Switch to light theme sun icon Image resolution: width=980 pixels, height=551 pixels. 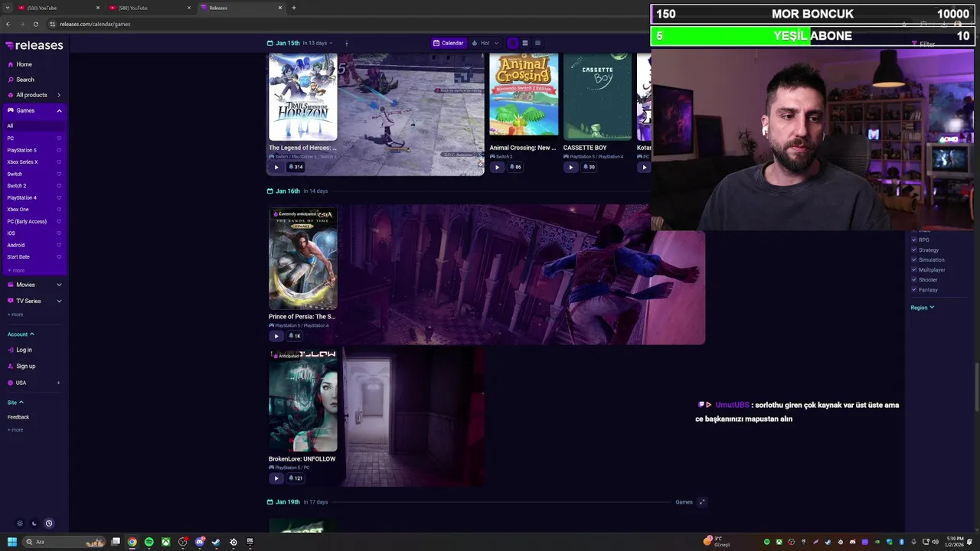click(x=20, y=523)
